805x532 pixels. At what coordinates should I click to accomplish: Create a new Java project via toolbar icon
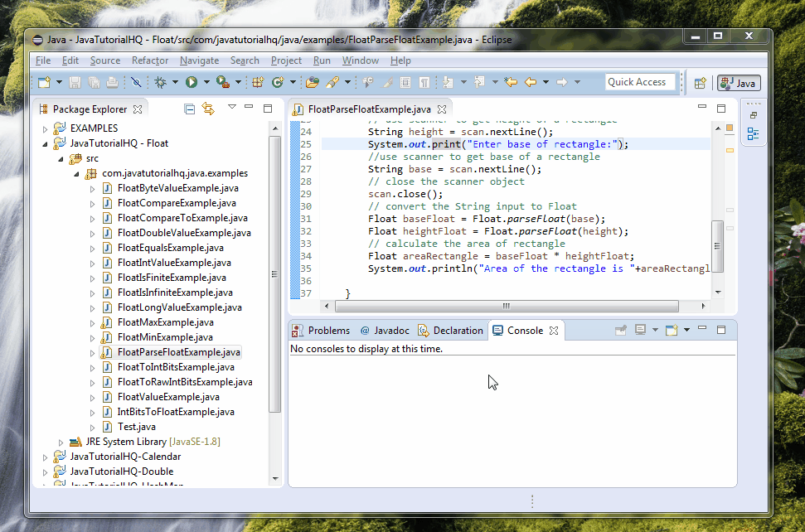pos(259,82)
